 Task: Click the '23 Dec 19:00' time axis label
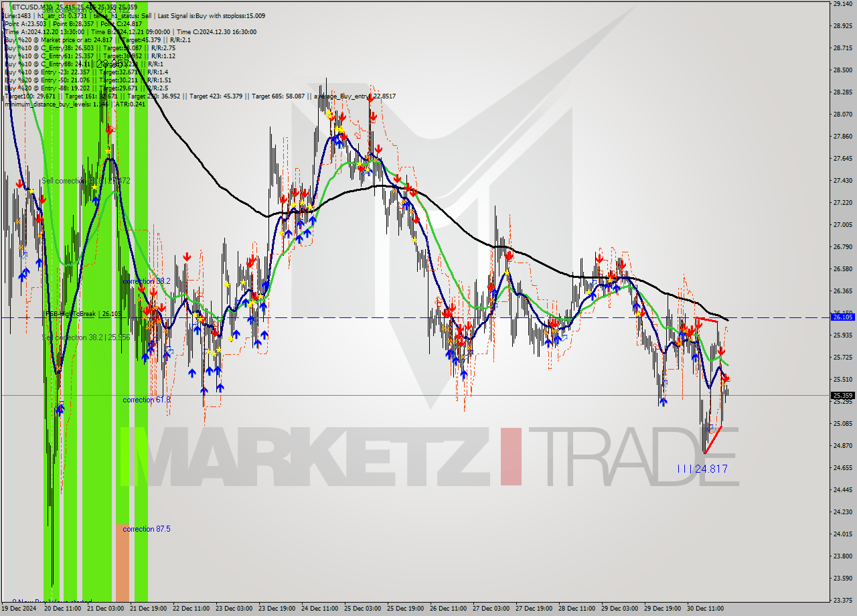click(277, 609)
